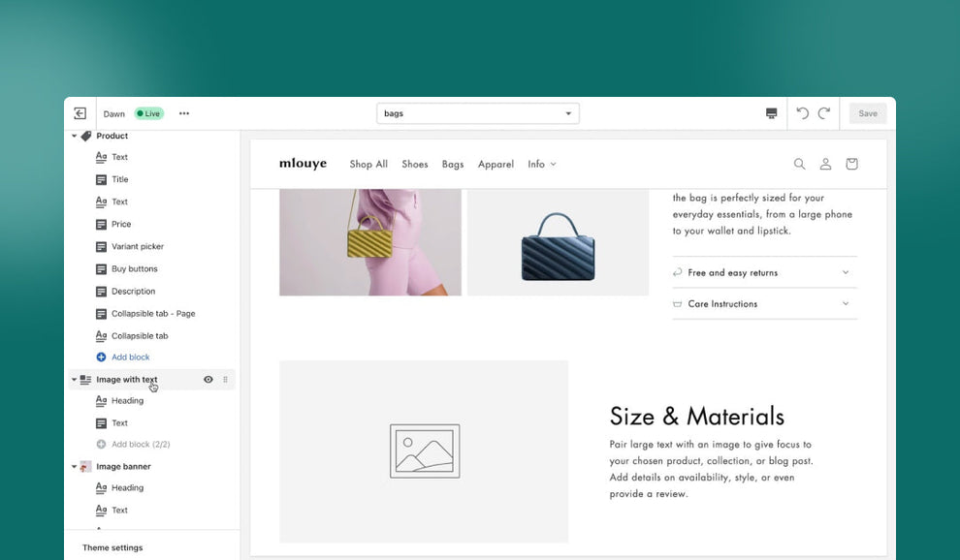Collapse the Product section in the sidebar
Viewport: 960px width, 560px height.
[75, 136]
